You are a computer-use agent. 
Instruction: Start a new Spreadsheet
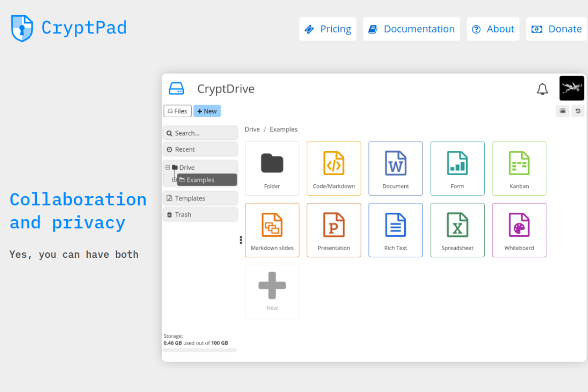457,230
